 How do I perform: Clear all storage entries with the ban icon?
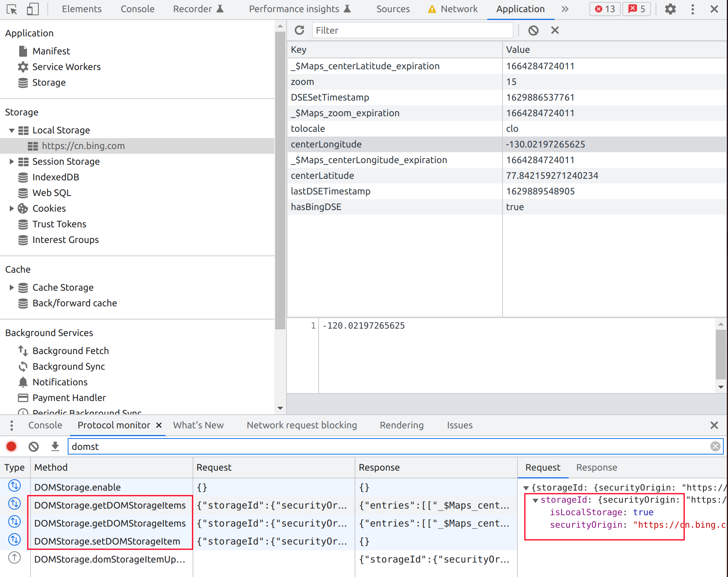[x=533, y=30]
